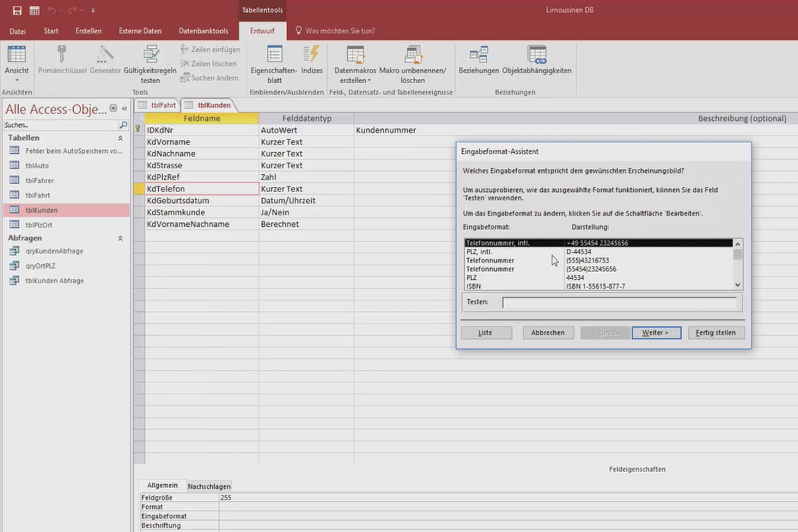Screen dimensions: 798x532
Task: Click the KdTelefon field name cell
Action: (x=201, y=189)
